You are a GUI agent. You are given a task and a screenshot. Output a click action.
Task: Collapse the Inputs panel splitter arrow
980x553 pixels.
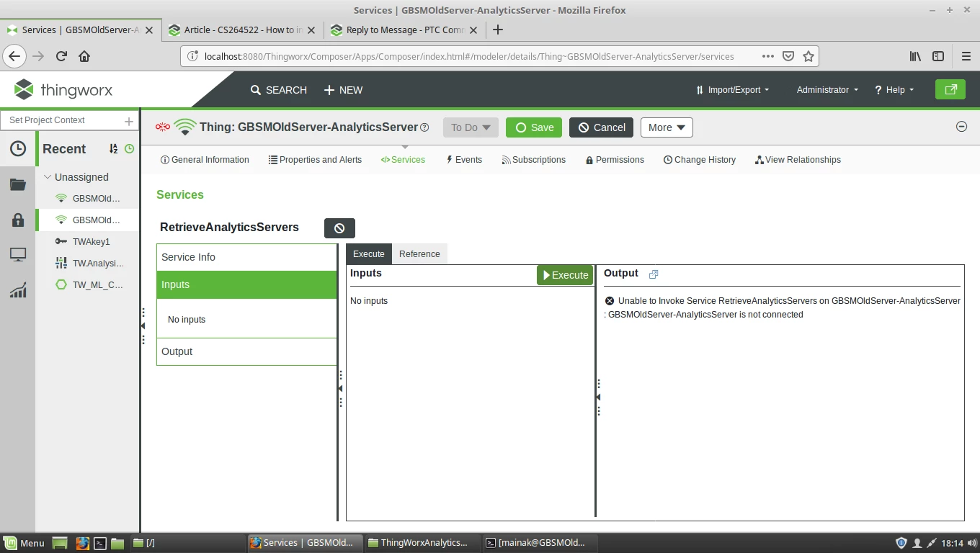point(598,397)
